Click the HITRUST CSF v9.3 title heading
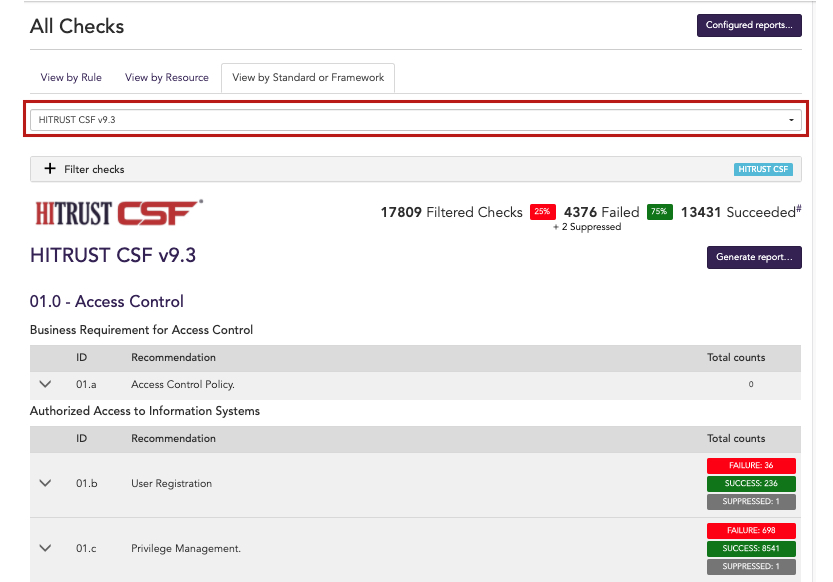 point(113,255)
